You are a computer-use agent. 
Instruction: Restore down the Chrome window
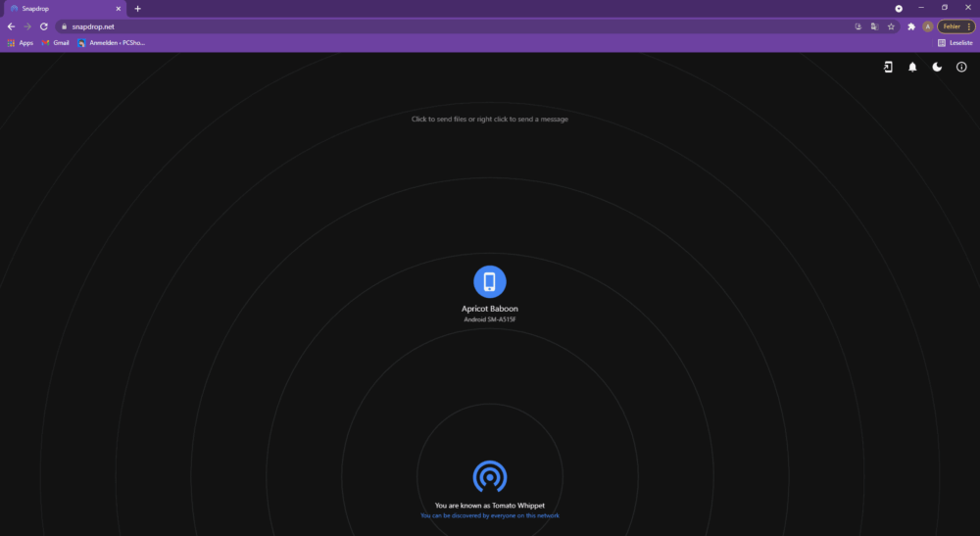pos(945,8)
